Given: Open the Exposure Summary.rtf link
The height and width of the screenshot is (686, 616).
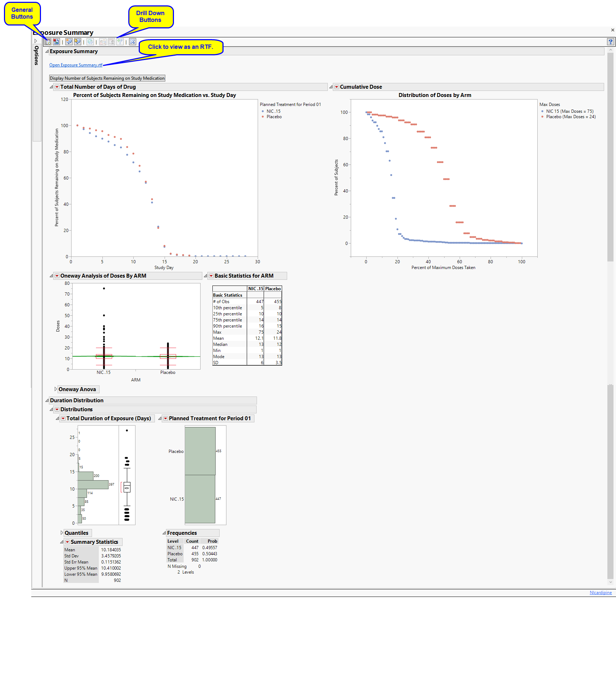Looking at the screenshot, I should (76, 65).
